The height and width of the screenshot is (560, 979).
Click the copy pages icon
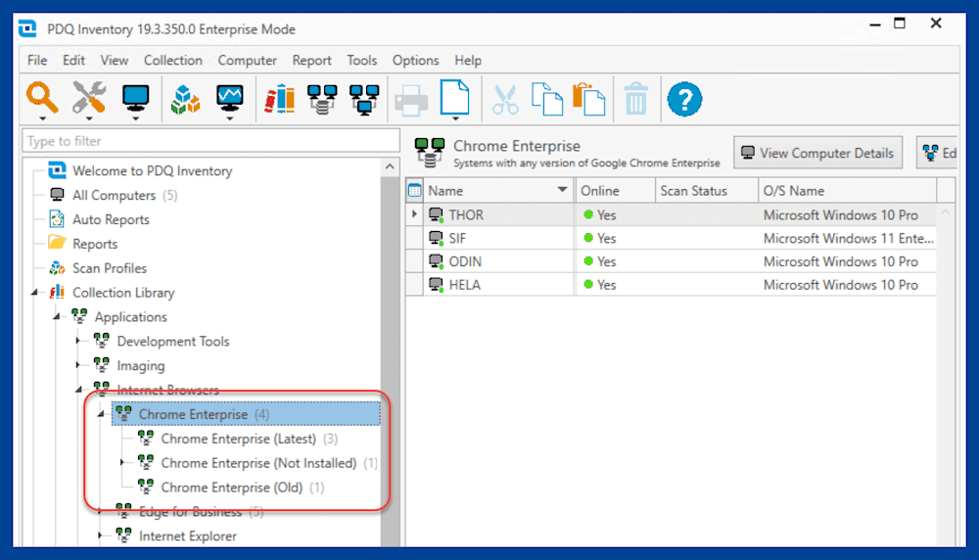tap(547, 99)
